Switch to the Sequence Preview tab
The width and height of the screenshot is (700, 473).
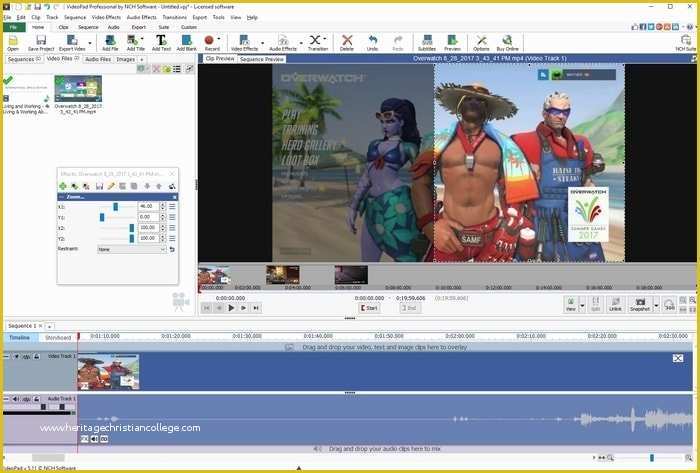click(x=262, y=59)
